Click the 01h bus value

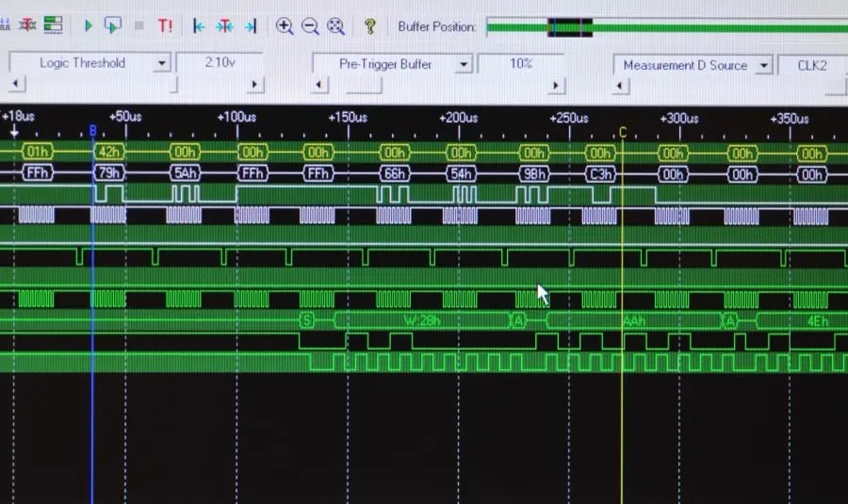click(x=38, y=152)
